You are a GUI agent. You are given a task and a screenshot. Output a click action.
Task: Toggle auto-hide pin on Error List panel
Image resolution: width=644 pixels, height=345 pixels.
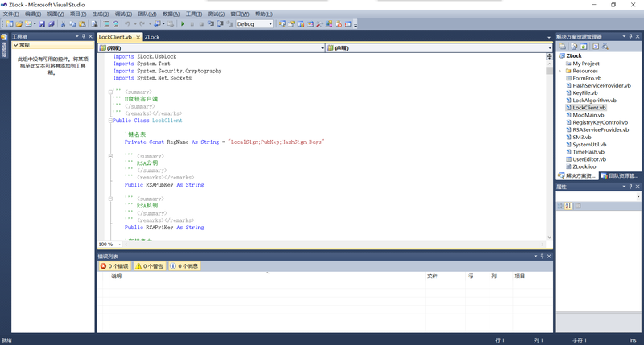coord(542,256)
